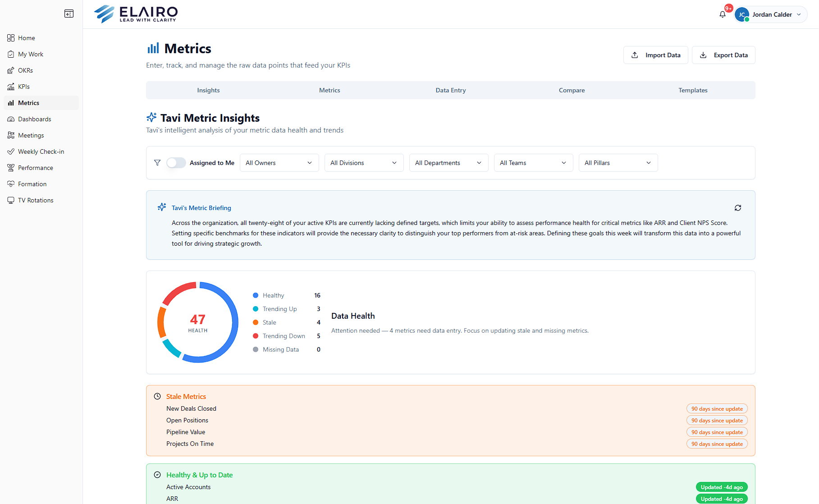Click the filter funnel icon
The height and width of the screenshot is (504, 819).
coord(157,163)
